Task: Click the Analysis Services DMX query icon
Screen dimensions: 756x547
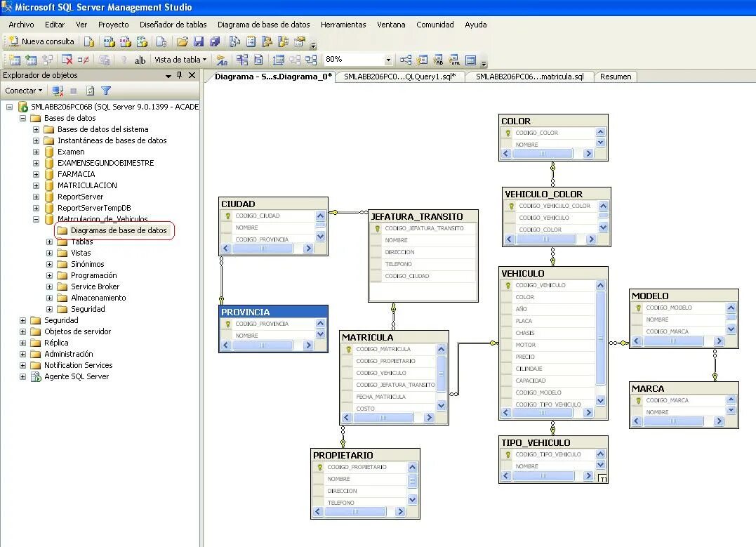Action: [x=126, y=42]
